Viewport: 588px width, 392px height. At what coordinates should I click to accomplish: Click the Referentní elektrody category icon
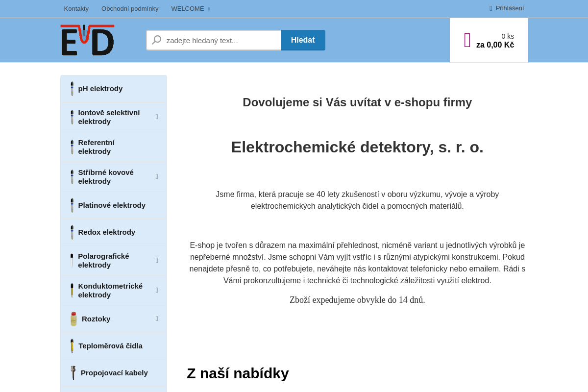(72, 147)
